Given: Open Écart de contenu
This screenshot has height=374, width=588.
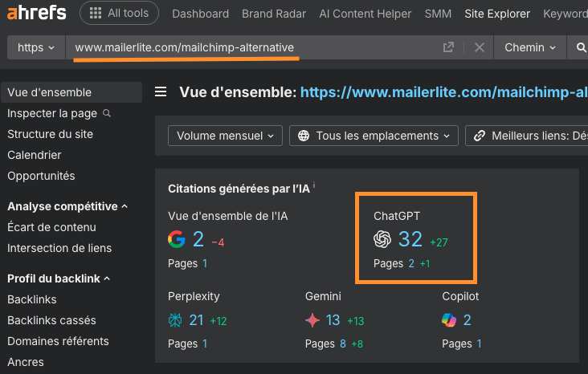Looking at the screenshot, I should click(51, 227).
